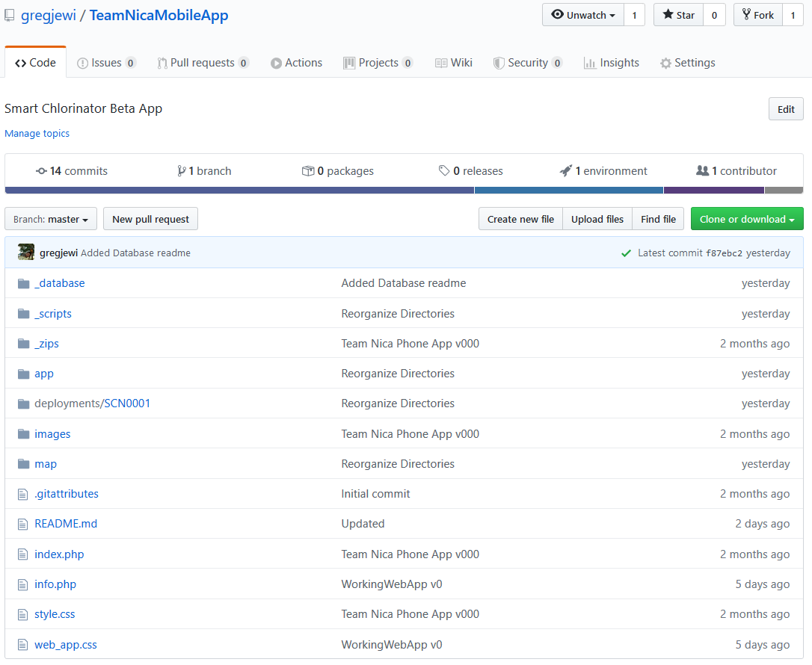Screen dimensions: 812x665
Task: Click the environment rocket icon
Action: (x=566, y=170)
